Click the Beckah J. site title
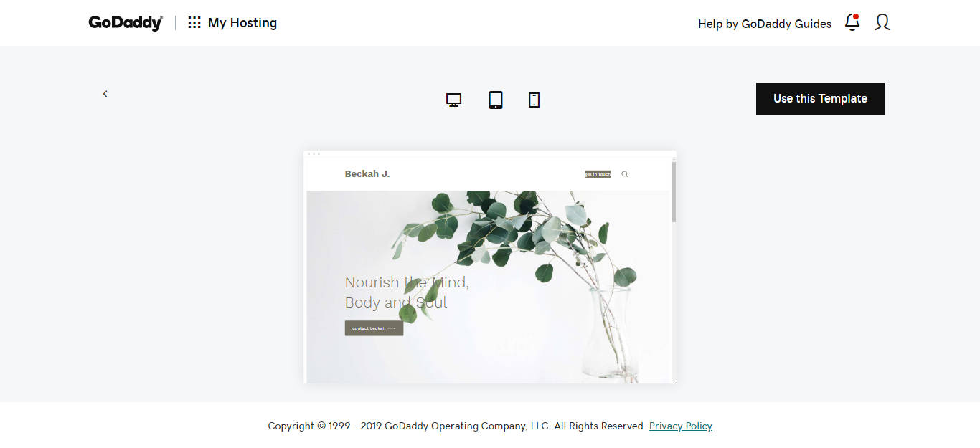980x448 pixels. [367, 173]
